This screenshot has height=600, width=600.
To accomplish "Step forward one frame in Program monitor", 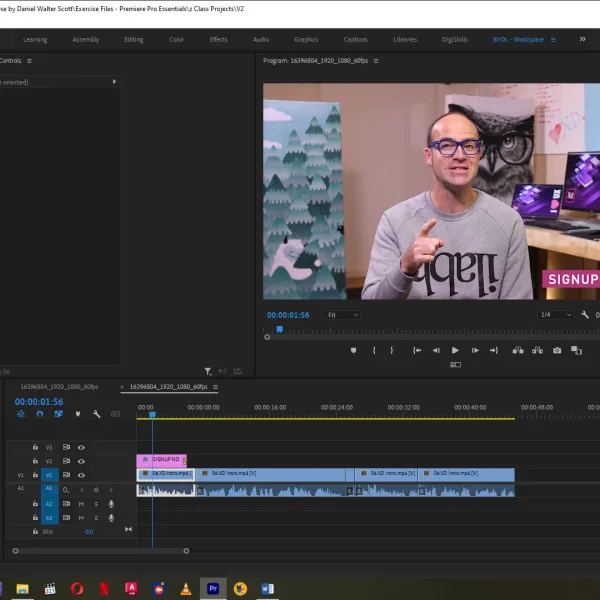I will [475, 350].
